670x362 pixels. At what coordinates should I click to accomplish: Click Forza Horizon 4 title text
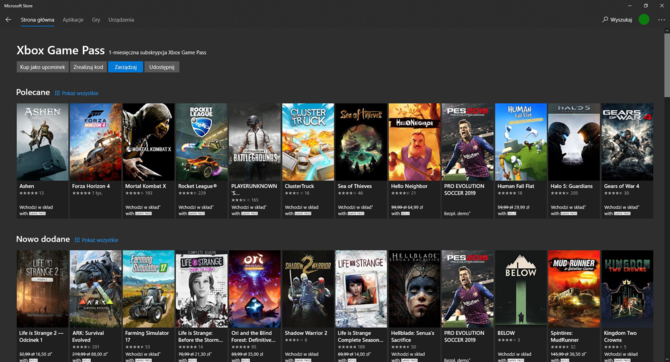point(91,186)
